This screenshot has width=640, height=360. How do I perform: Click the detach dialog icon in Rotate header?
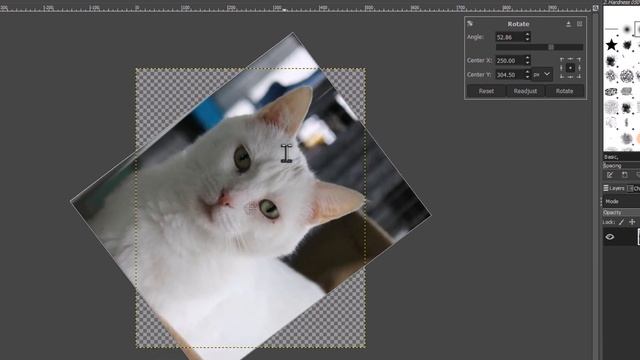[568, 24]
